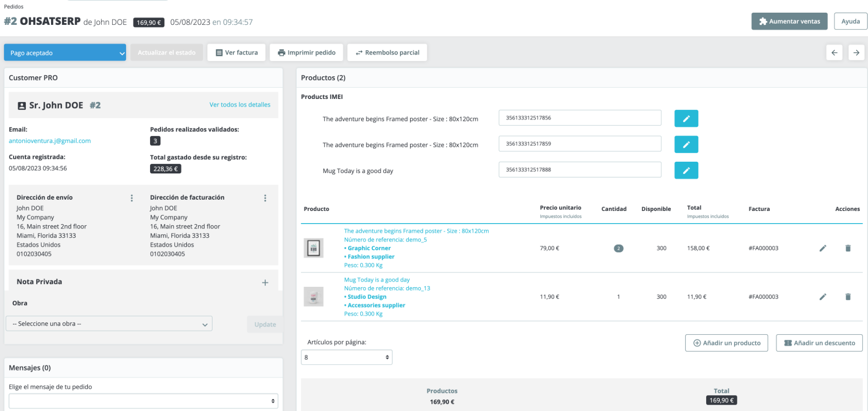This screenshot has height=411, width=868.
Task: Open customer email antonioventura.j@gmail.com
Action: [x=50, y=141]
